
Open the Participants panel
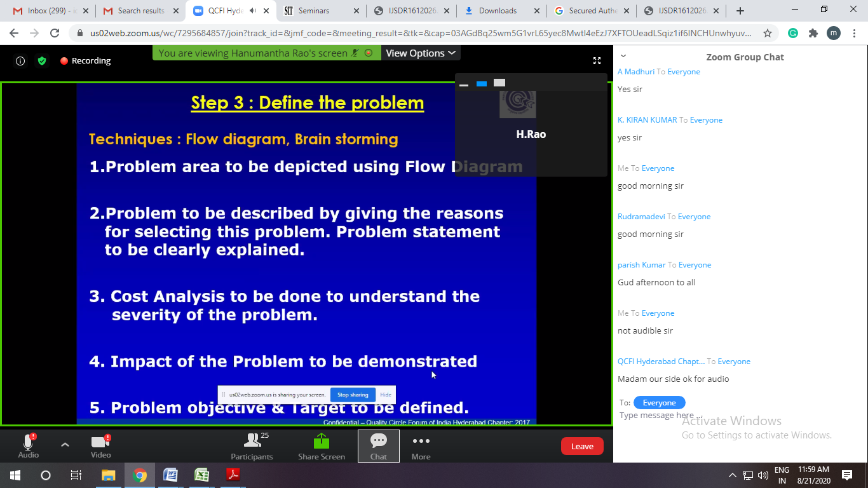point(252,446)
